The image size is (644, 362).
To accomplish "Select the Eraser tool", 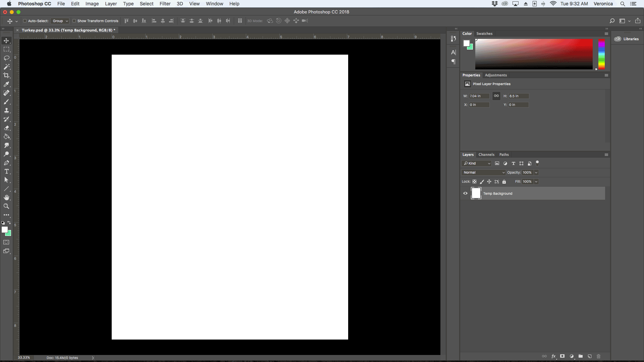I will (x=7, y=128).
